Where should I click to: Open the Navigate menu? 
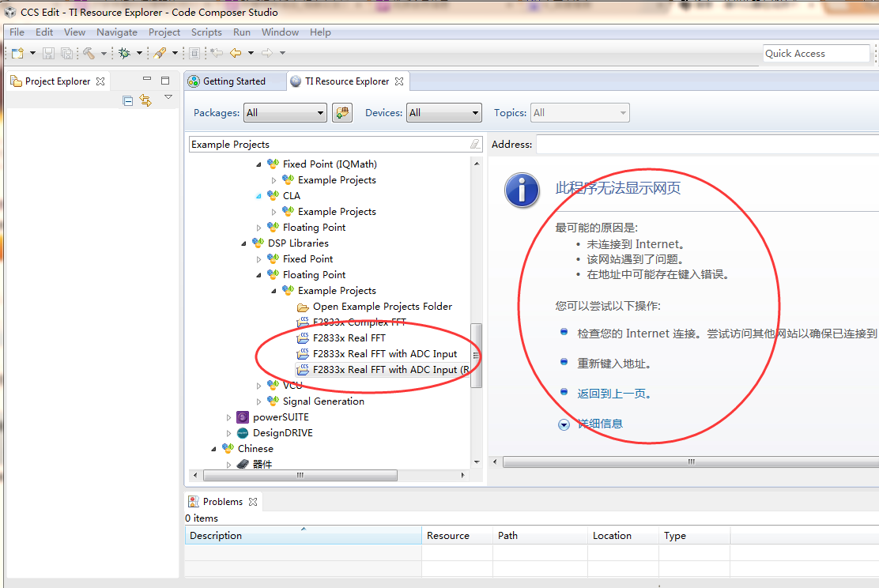[117, 32]
